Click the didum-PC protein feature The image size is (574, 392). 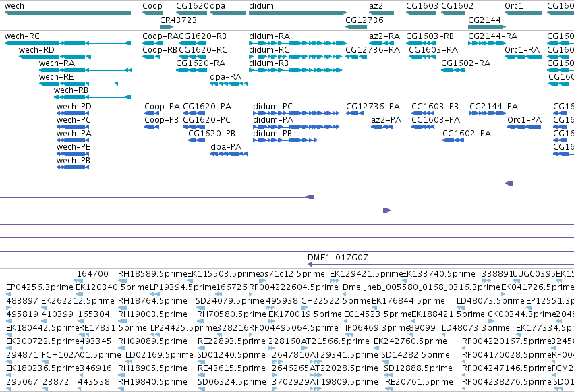click(x=296, y=113)
